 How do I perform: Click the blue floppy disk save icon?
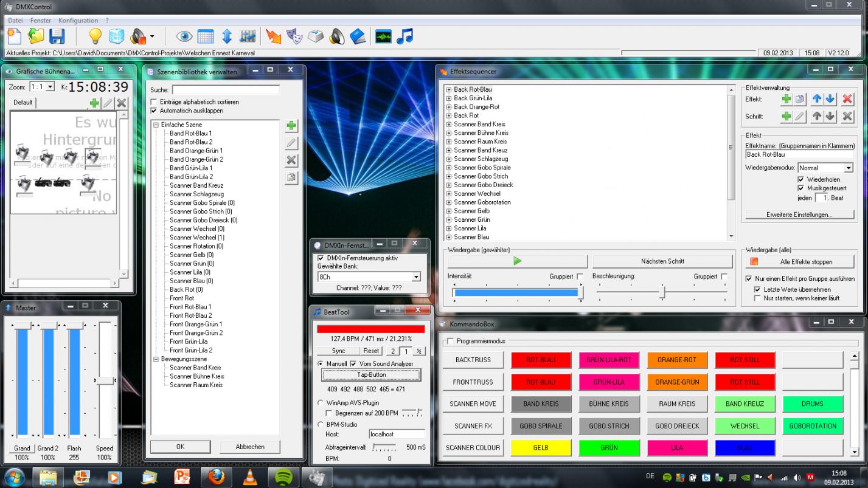57,36
